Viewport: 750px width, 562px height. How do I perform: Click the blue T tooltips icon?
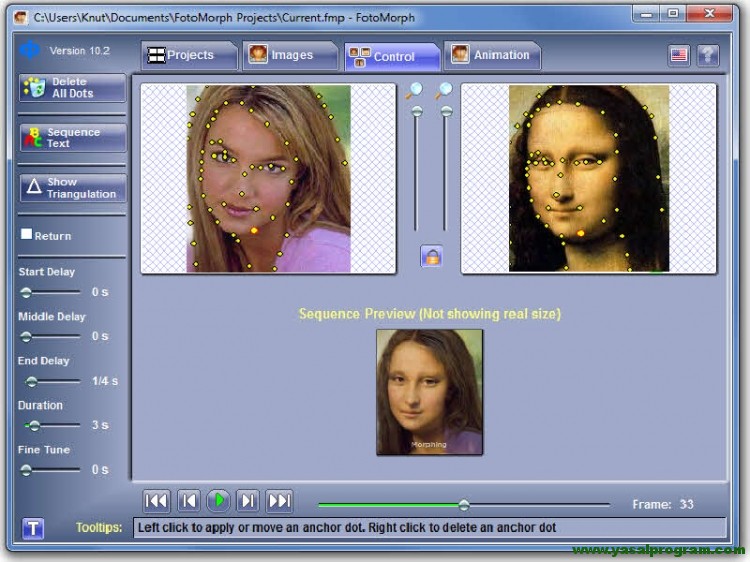click(x=33, y=528)
